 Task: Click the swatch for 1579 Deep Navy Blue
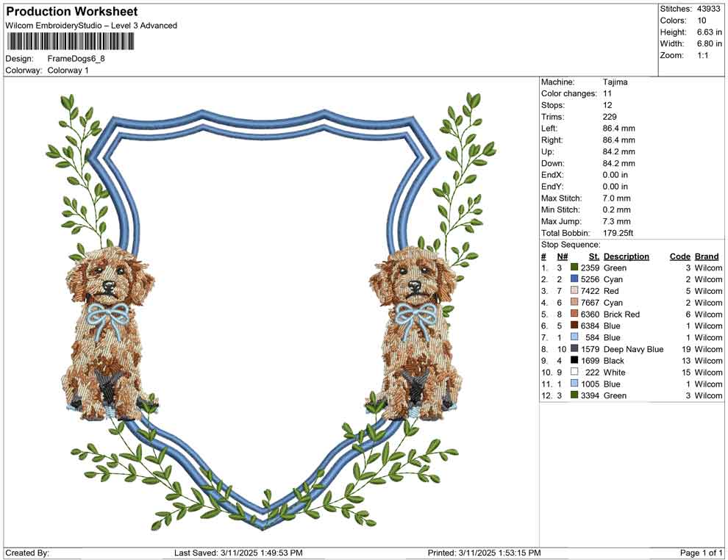tap(574, 348)
